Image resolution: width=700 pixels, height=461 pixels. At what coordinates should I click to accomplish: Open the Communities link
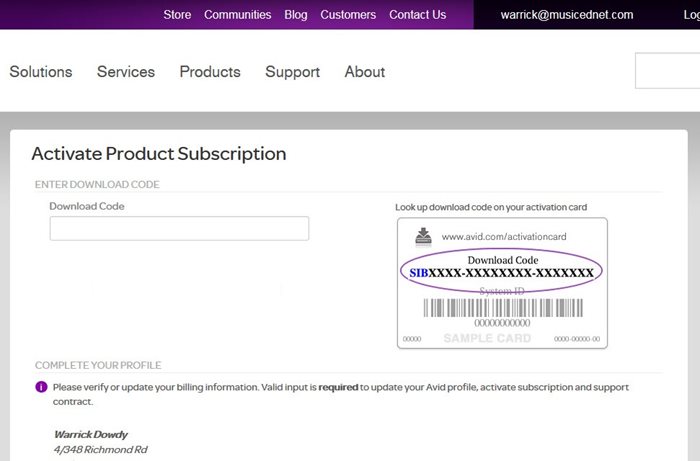click(x=238, y=15)
